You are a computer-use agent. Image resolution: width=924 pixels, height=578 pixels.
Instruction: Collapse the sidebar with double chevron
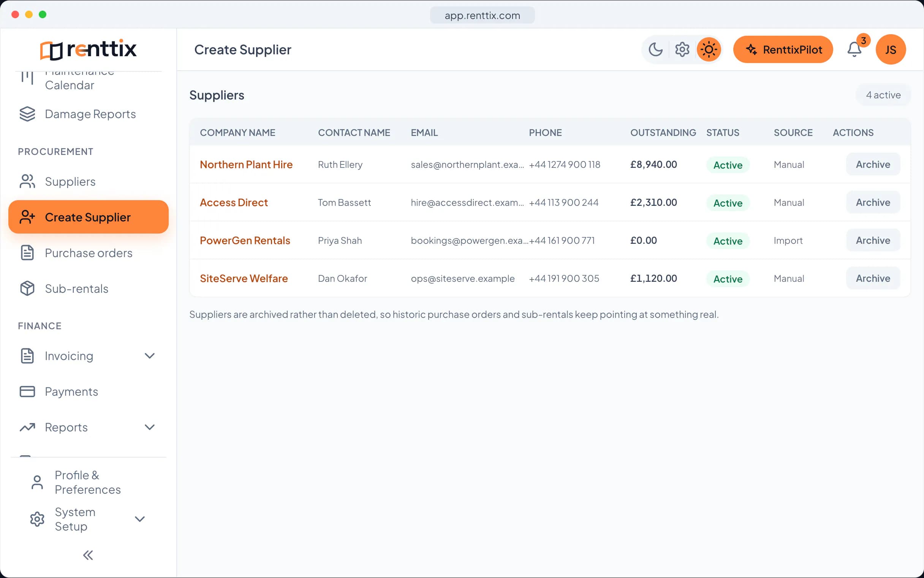(x=89, y=555)
